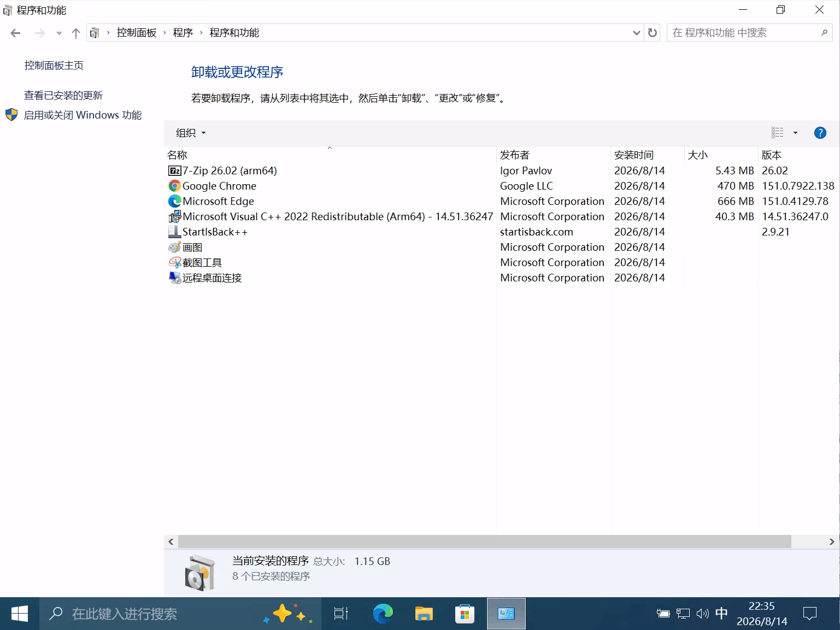Click the volume speaker tray icon
The width and height of the screenshot is (840, 630).
point(702,614)
